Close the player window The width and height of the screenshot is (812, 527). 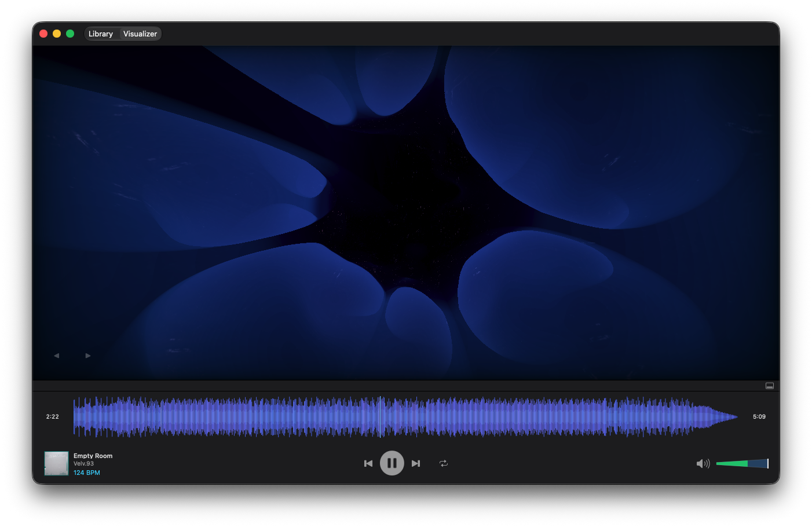[43, 34]
